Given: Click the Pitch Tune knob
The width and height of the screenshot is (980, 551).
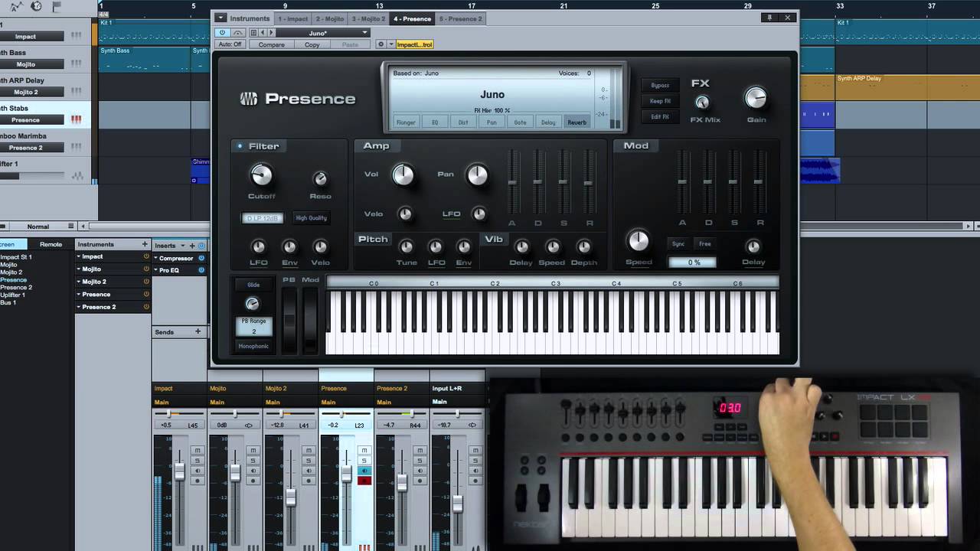Looking at the screenshot, I should [x=407, y=246].
